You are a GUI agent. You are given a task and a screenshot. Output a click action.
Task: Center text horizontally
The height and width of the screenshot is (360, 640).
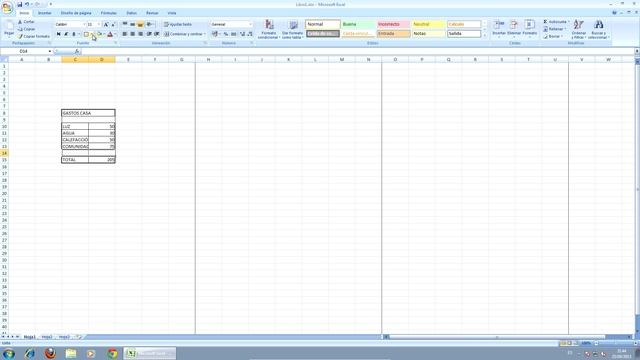[133, 34]
